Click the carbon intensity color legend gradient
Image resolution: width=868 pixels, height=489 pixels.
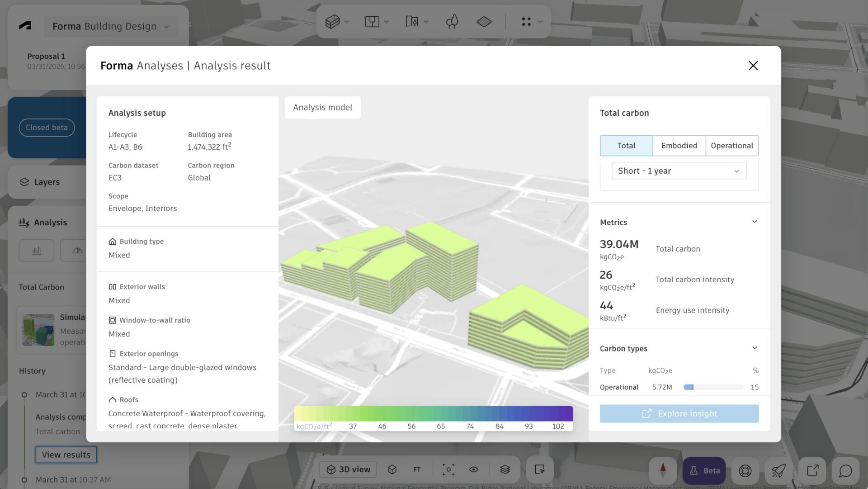433,413
